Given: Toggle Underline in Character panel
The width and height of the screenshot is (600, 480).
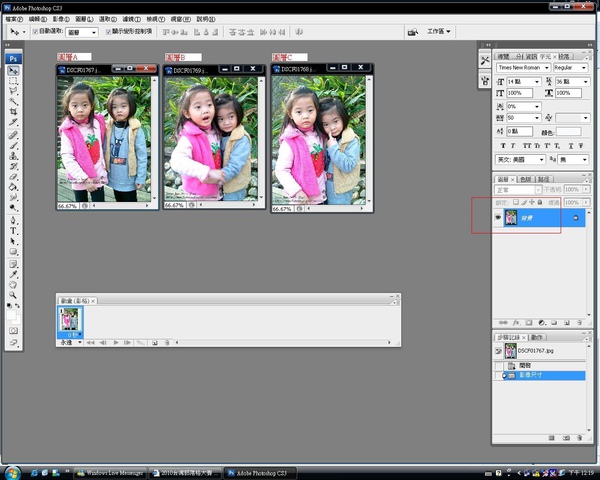Looking at the screenshot, I should (571, 146).
